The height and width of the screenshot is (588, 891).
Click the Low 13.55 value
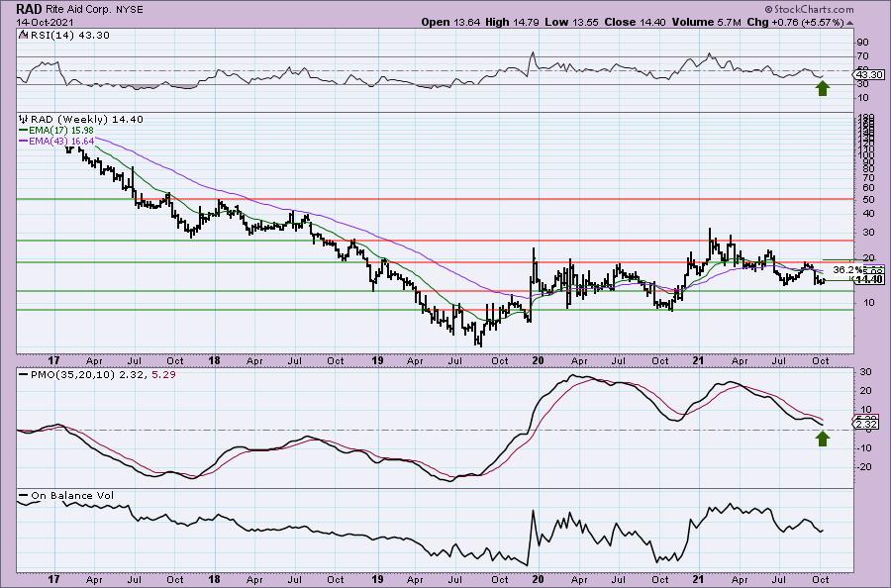571,22
